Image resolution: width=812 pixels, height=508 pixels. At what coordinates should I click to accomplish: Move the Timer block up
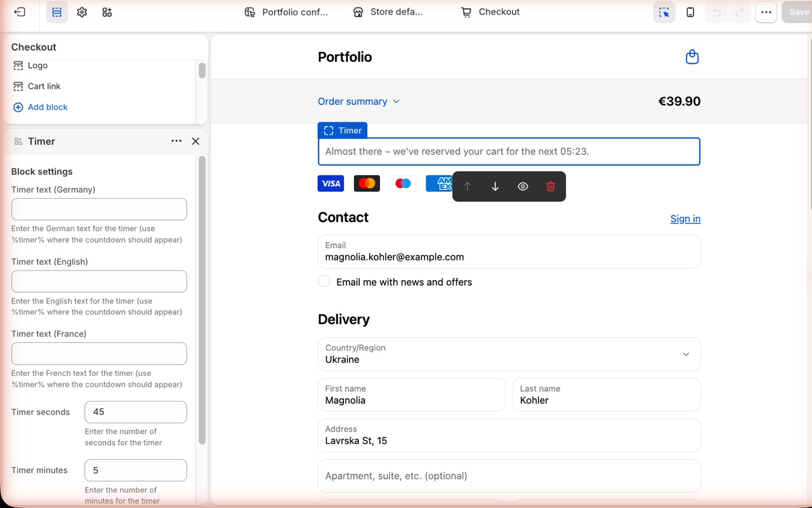pyautogui.click(x=468, y=187)
